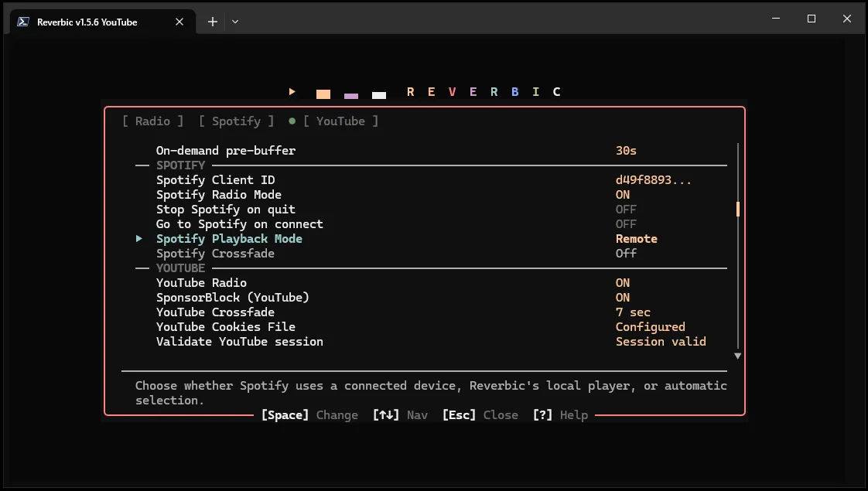Image resolution: width=868 pixels, height=491 pixels.
Task: Click the Spotify Crossfade Off value
Action: (x=626, y=254)
